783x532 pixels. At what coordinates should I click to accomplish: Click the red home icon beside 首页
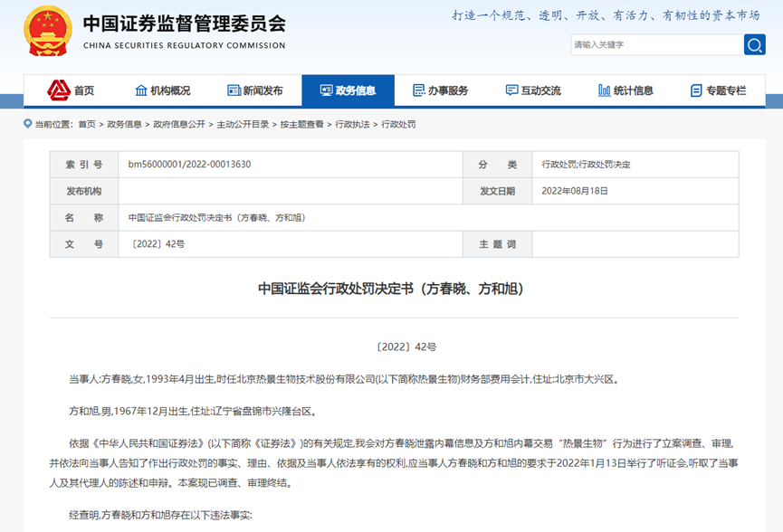pyautogui.click(x=59, y=90)
